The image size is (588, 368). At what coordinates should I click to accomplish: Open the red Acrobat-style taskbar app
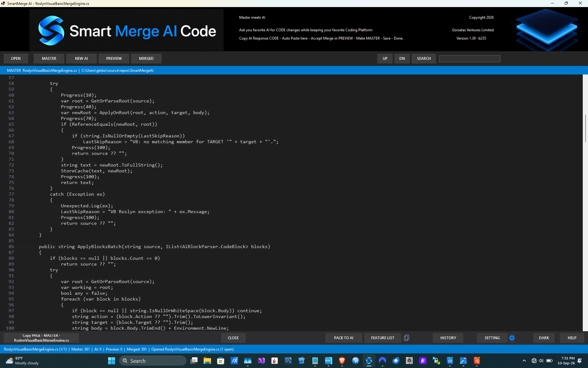tap(275, 361)
